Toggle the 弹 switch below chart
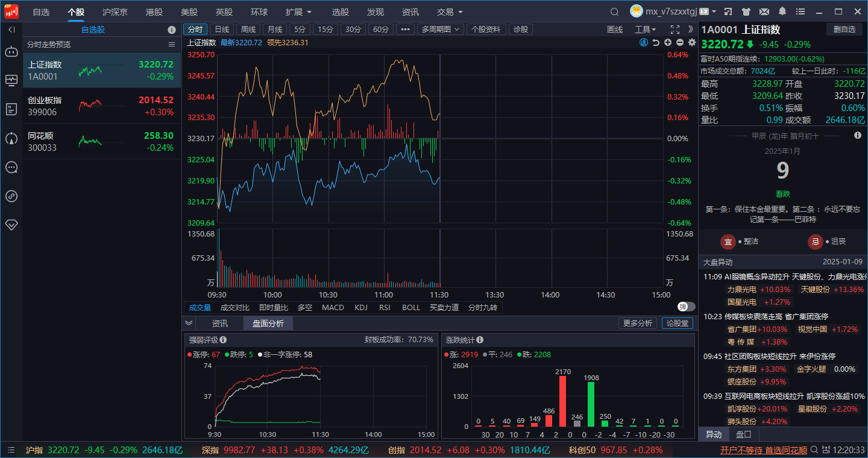Viewport: 868px width, 458px height. (686, 307)
